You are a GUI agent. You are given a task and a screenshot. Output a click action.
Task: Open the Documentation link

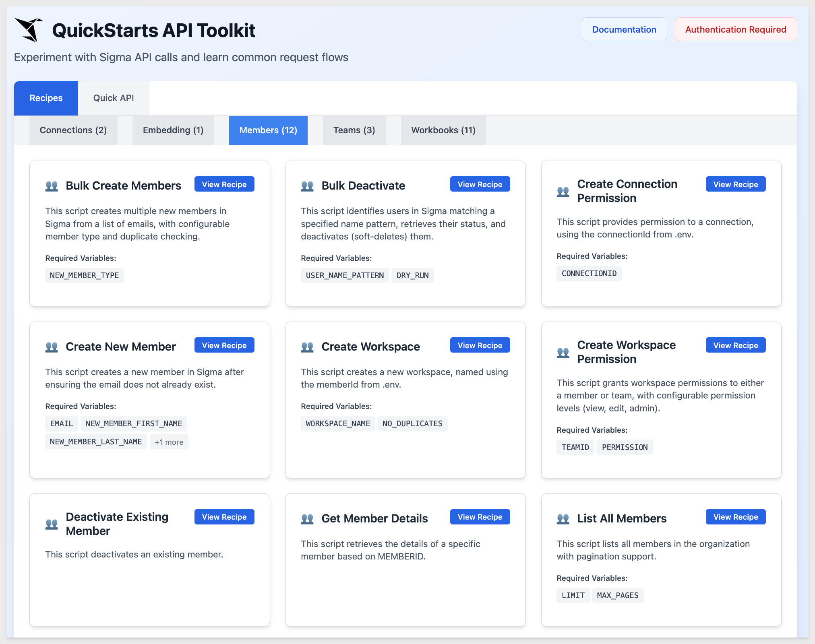[624, 29]
